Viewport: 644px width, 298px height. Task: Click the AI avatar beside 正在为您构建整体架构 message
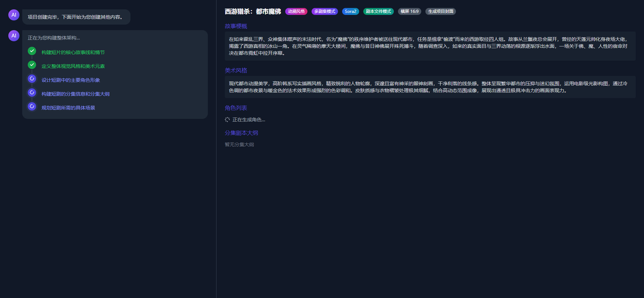pos(14,36)
